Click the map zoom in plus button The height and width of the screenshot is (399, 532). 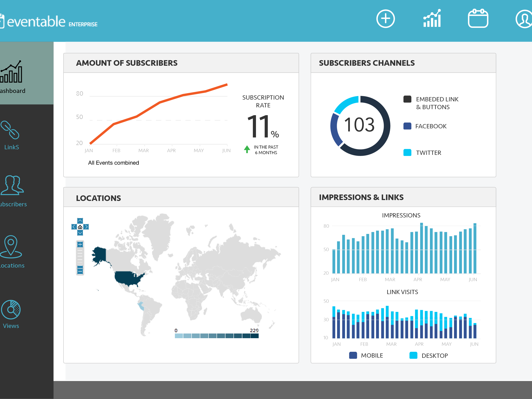[80, 245]
